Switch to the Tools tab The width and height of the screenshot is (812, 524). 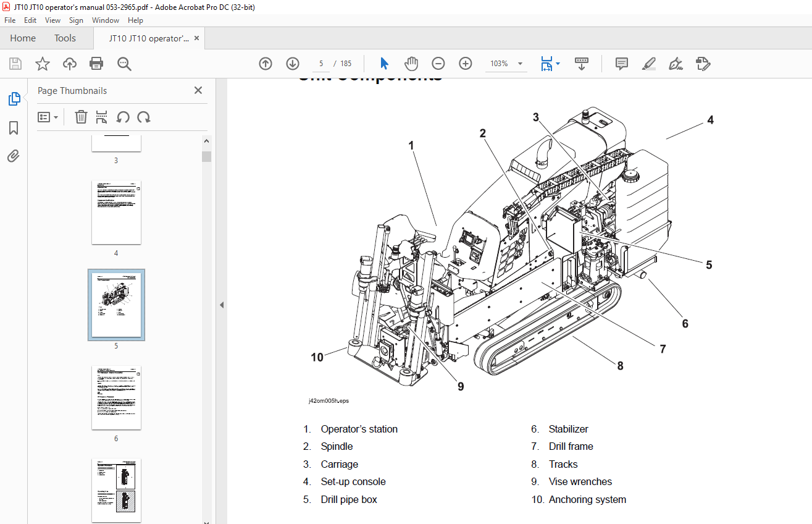pyautogui.click(x=65, y=38)
